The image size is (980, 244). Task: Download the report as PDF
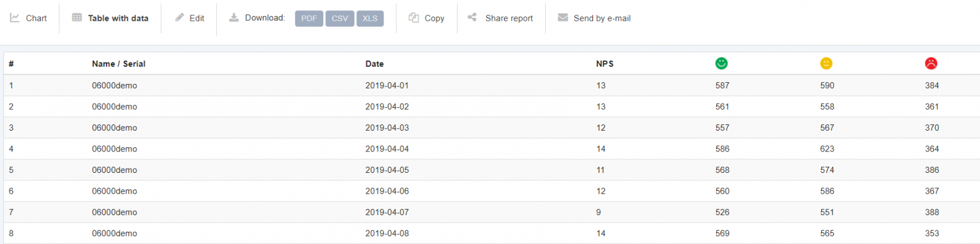click(309, 18)
